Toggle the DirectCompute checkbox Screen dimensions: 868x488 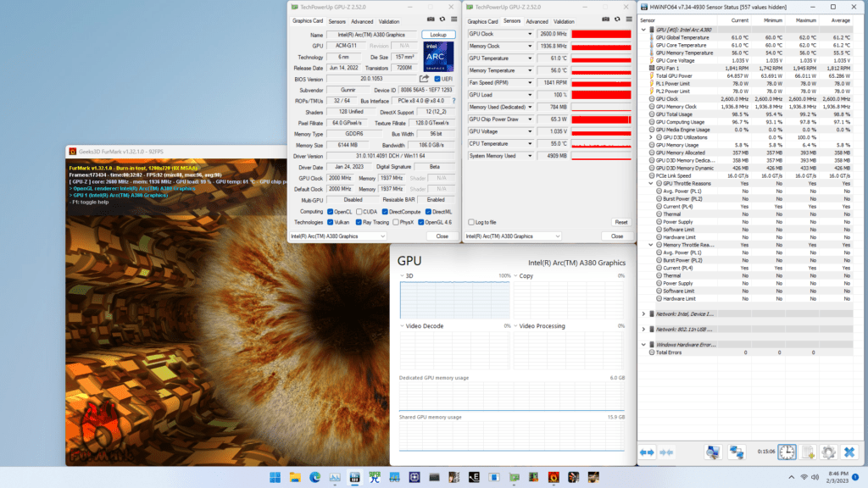click(x=385, y=211)
